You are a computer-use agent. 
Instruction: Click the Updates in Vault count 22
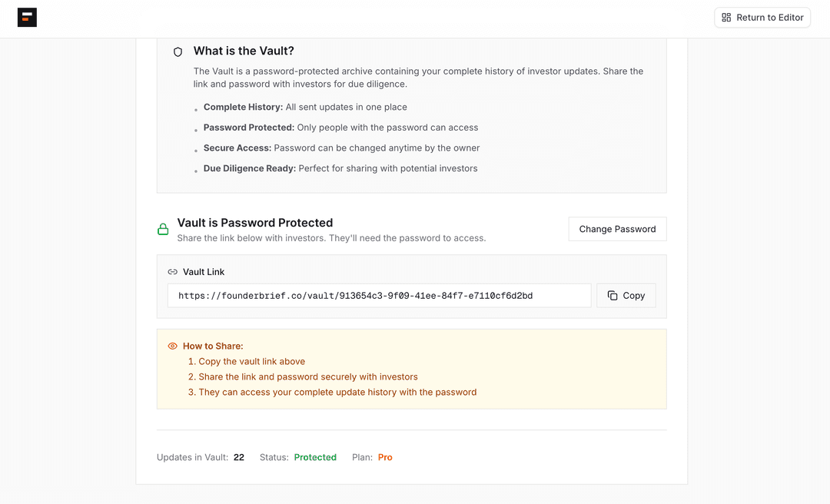239,457
